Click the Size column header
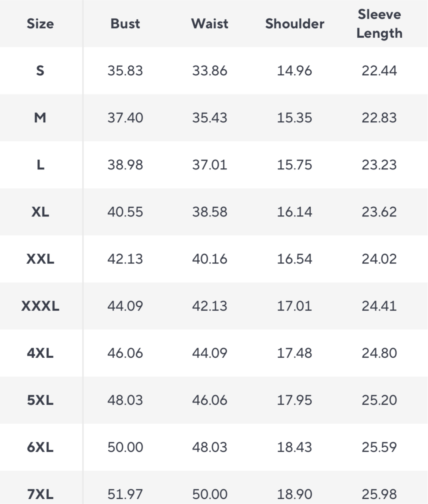Viewport: 428px width, 504px height. pyautogui.click(x=40, y=24)
